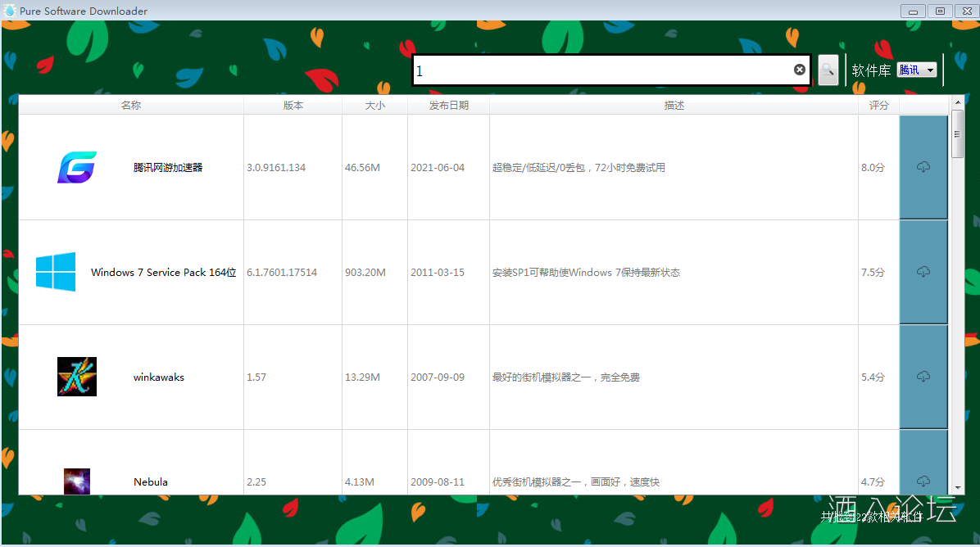This screenshot has height=547, width=980.
Task: Sort results by 名称 column
Action: click(x=130, y=105)
